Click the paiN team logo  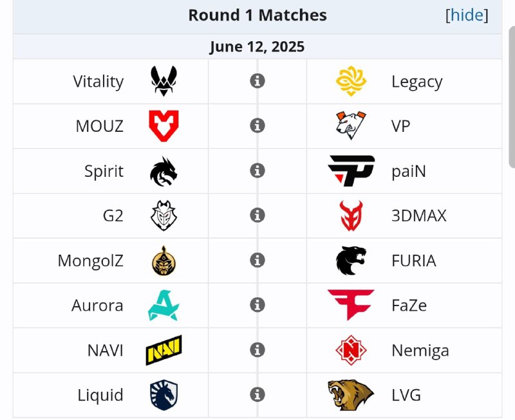click(x=351, y=171)
